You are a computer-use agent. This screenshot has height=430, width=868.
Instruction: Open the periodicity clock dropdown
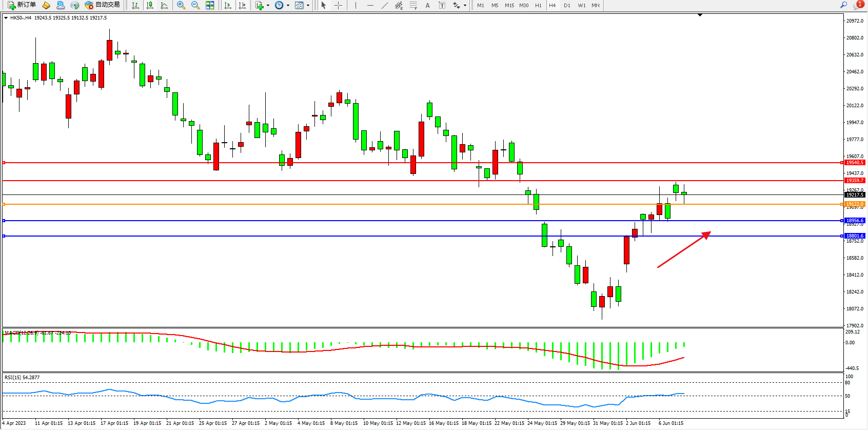click(288, 5)
